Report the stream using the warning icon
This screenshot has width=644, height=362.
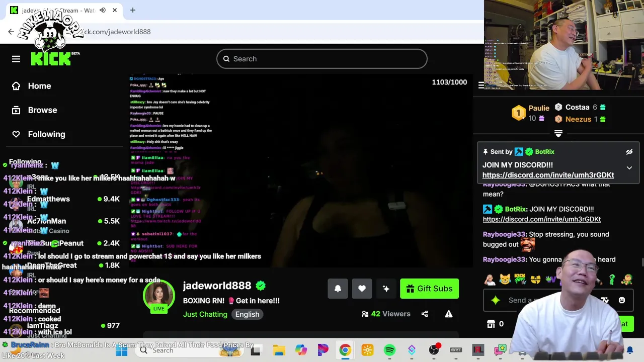[449, 314]
